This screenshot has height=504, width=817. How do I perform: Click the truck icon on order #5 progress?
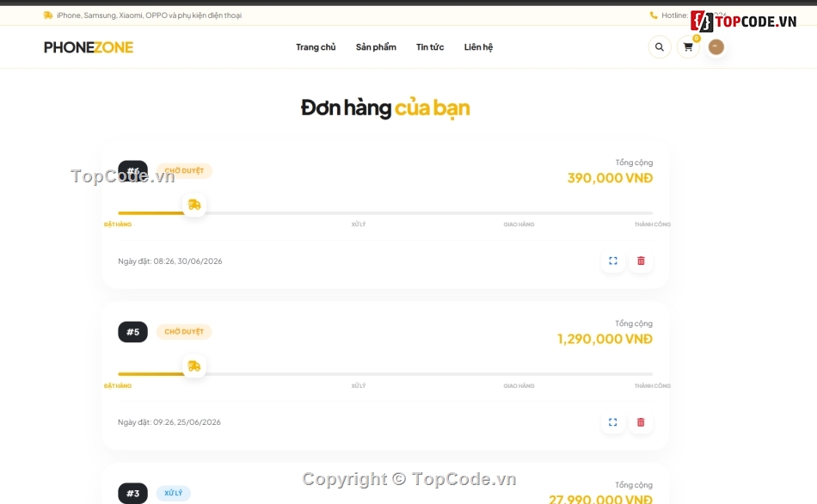click(x=194, y=366)
